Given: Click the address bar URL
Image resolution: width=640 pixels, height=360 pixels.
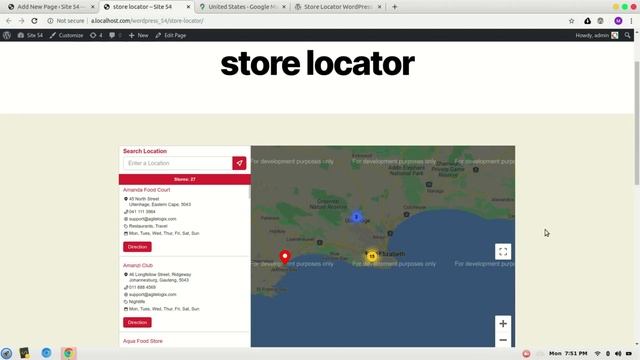Looking at the screenshot, I should tap(147, 21).
